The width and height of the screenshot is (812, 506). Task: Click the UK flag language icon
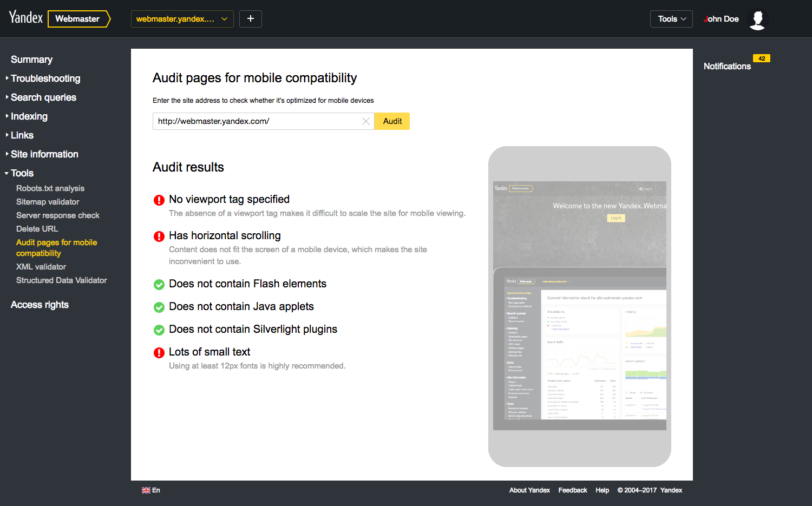pos(146,490)
